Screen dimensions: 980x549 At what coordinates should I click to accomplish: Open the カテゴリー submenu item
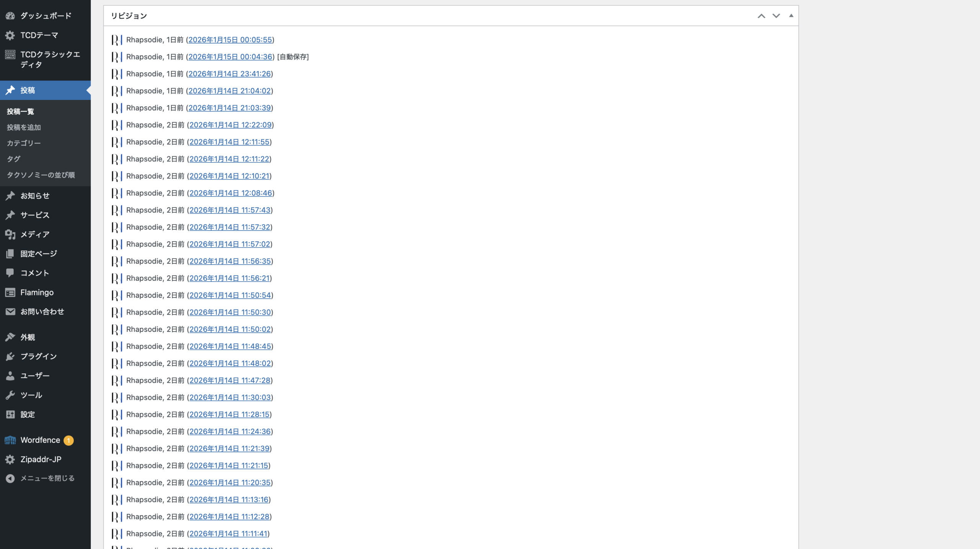tap(24, 143)
